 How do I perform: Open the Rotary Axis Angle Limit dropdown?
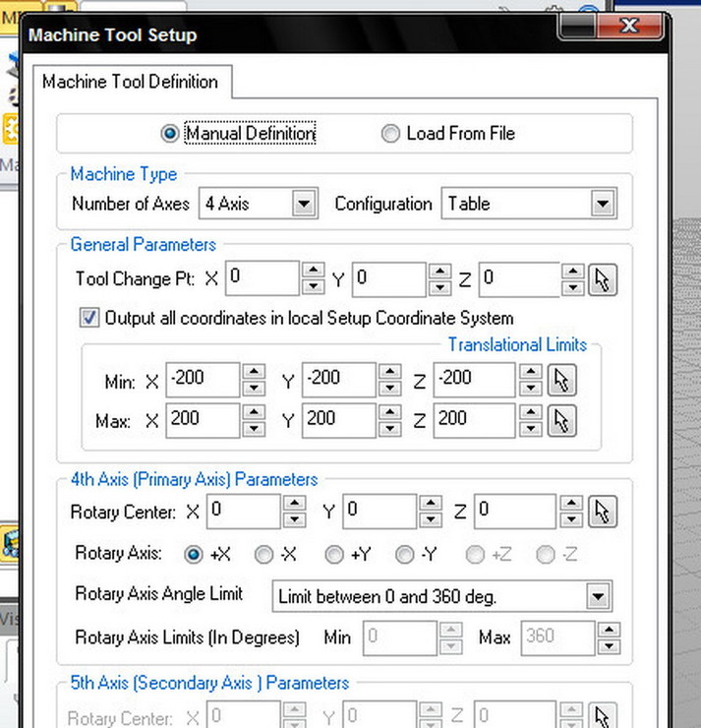[x=598, y=596]
